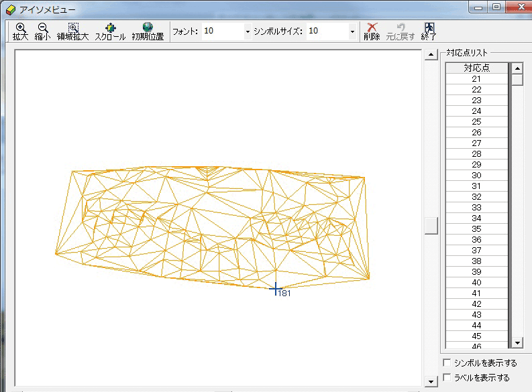
Task: Select point 21 in the list
Action: click(476, 79)
